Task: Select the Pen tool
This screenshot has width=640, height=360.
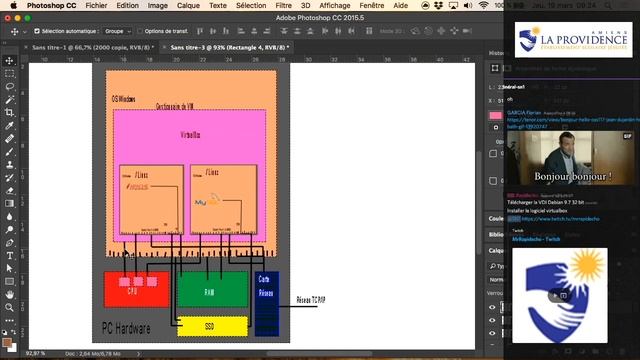Action: [x=9, y=242]
